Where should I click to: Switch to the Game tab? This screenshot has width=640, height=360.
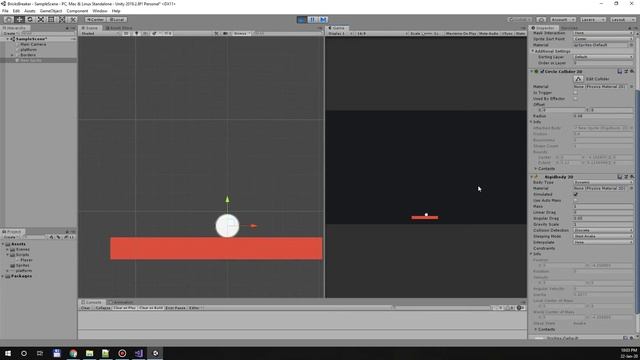coord(337,28)
